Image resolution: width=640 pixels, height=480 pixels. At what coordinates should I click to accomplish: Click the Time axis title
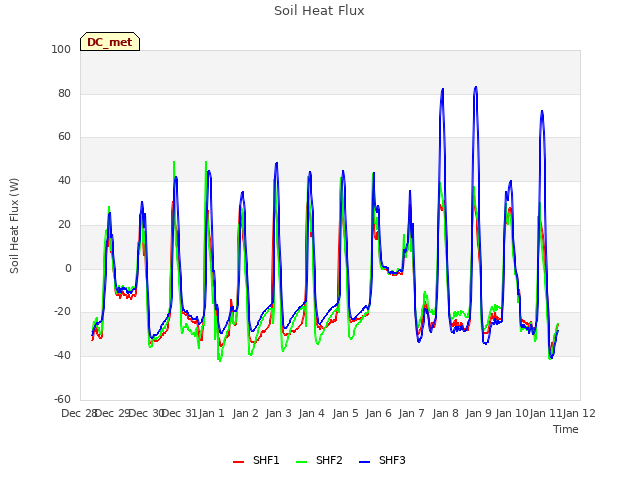click(566, 429)
